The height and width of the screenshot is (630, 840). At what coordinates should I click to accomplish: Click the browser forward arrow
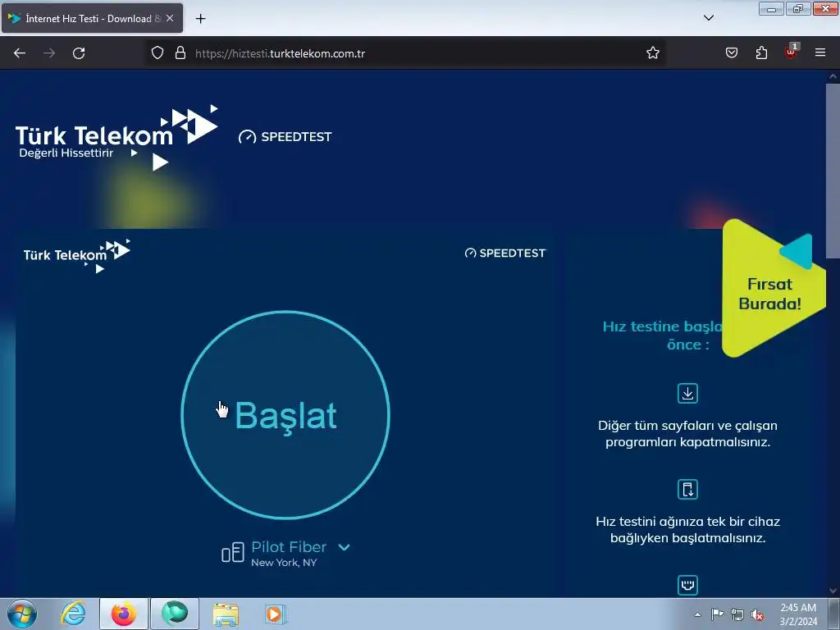[49, 53]
